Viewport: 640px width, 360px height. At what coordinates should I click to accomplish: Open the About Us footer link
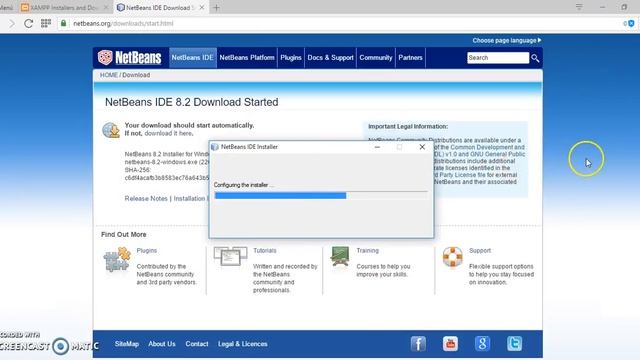pos(162,344)
